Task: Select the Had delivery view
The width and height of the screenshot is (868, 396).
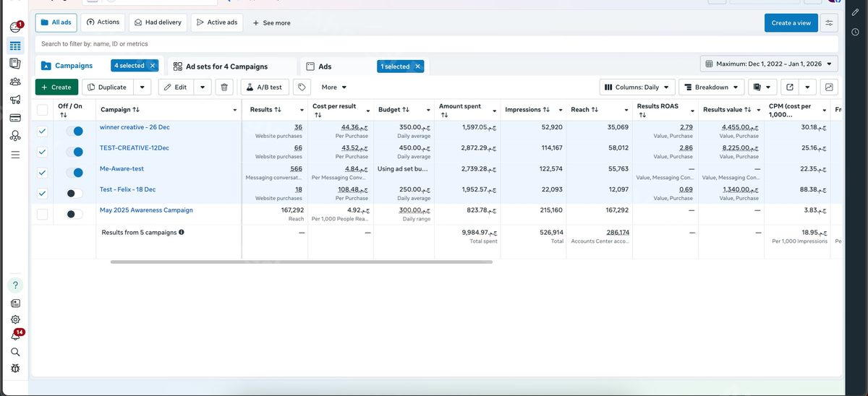Action: tap(158, 22)
